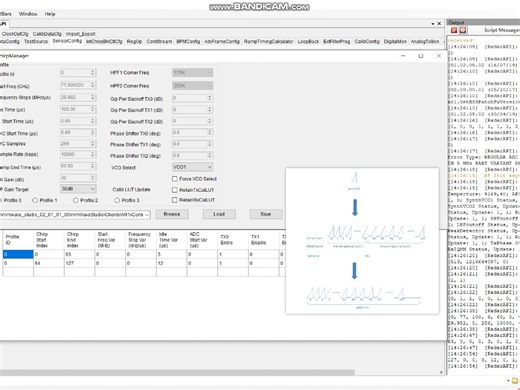The image size is (520, 390).
Task: Switch to the Import_Export tab
Action: click(x=80, y=34)
